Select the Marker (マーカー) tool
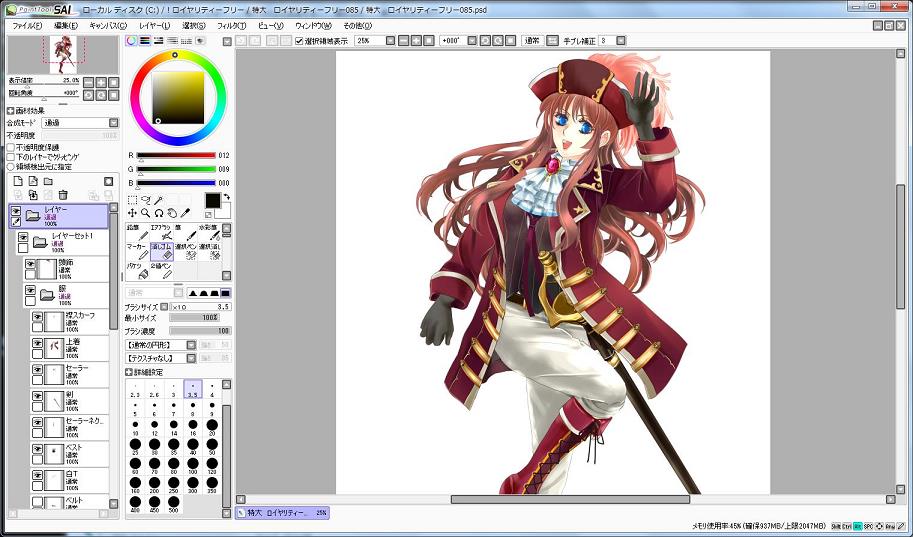Image resolution: width=913 pixels, height=537 pixels. (x=136, y=250)
